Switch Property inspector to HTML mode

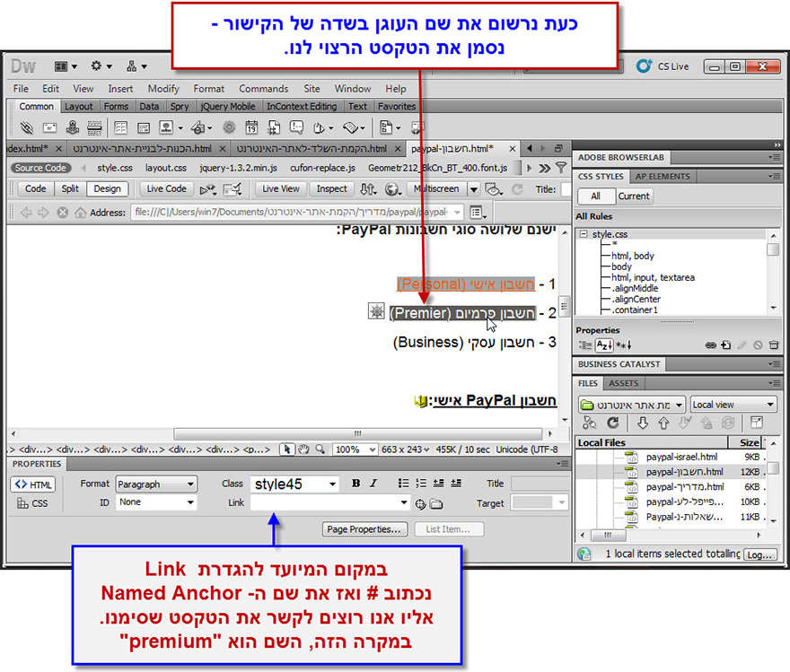(33, 484)
